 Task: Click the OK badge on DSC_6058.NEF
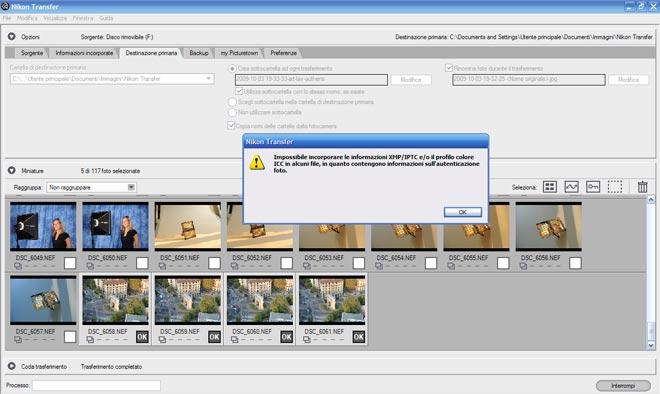(142, 337)
